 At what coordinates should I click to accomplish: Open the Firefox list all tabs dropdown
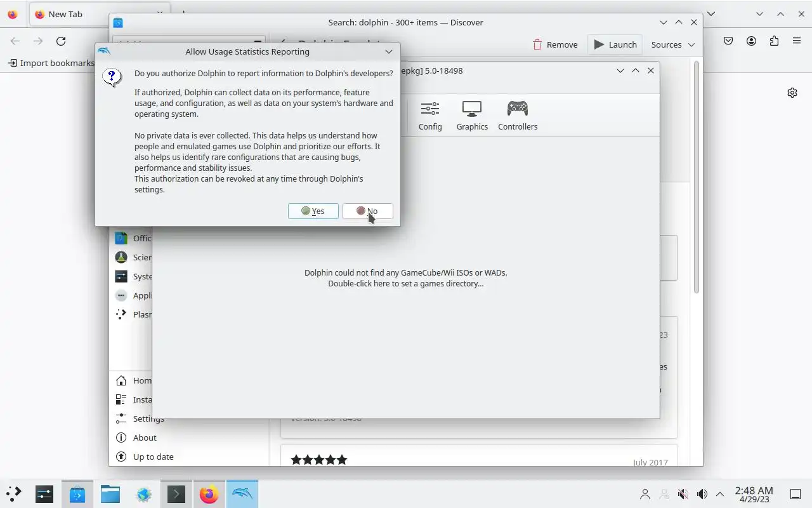[711, 14]
